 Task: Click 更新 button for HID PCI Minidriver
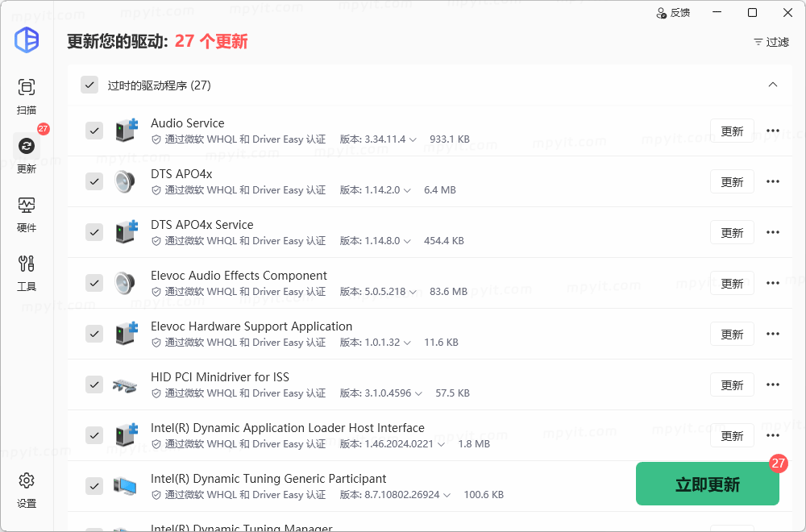click(732, 385)
